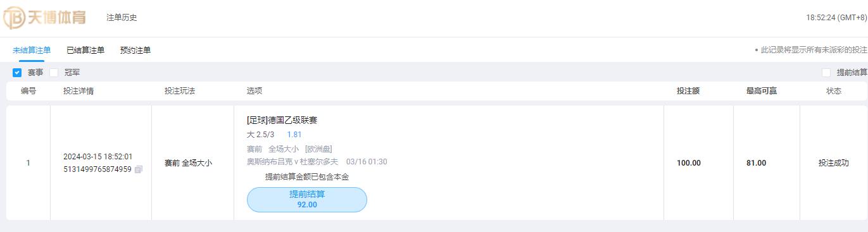Screen dimensions: 868x232
Task: Click the 天博体育 logo
Action: (44, 18)
